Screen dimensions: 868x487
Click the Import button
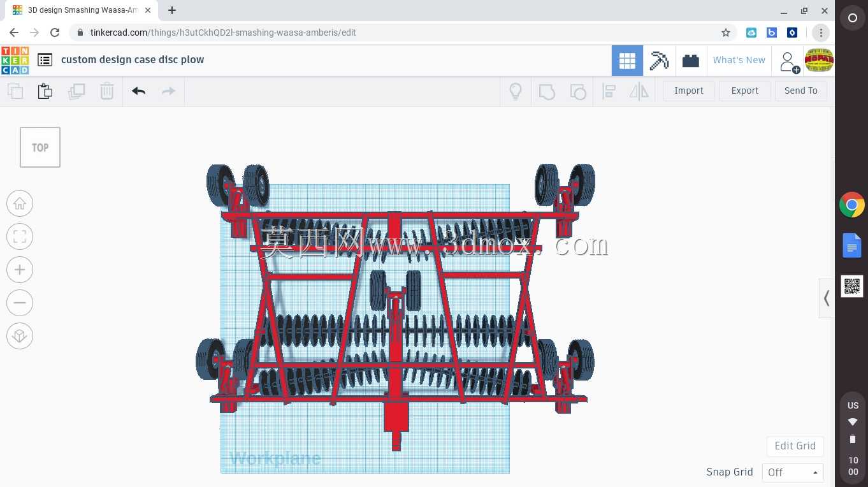tap(689, 91)
